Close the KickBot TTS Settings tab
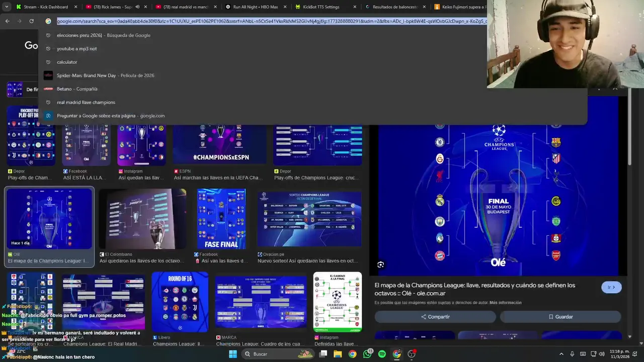This screenshot has width=644, height=362. pyautogui.click(x=355, y=7)
